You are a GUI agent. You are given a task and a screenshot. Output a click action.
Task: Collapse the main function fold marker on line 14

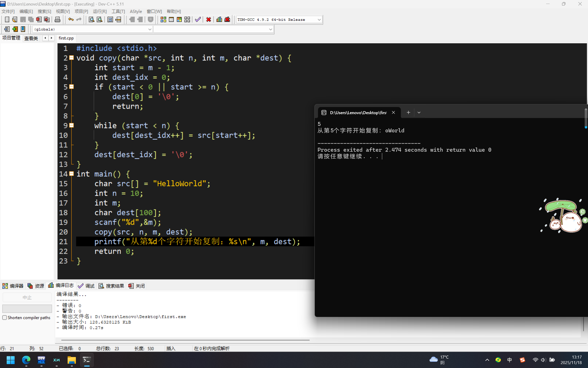tap(72, 174)
